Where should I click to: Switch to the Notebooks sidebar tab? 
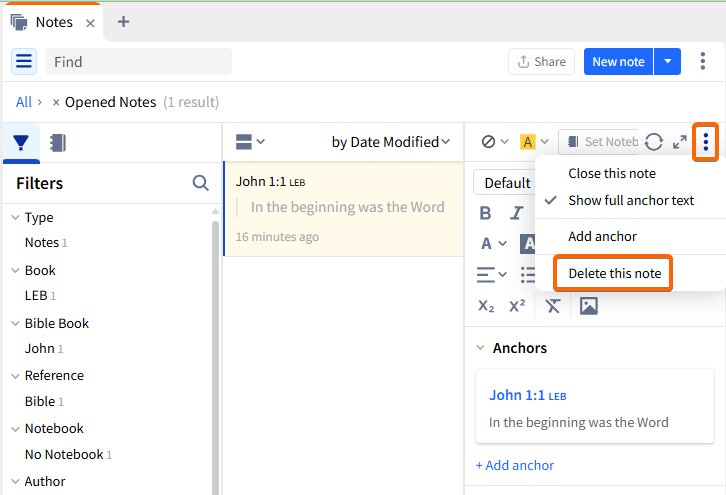[58, 143]
